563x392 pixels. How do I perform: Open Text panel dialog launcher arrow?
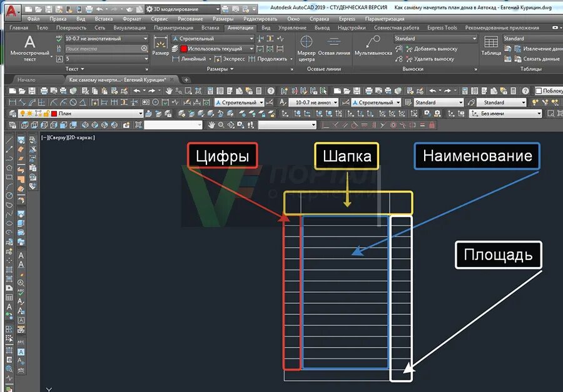146,69
